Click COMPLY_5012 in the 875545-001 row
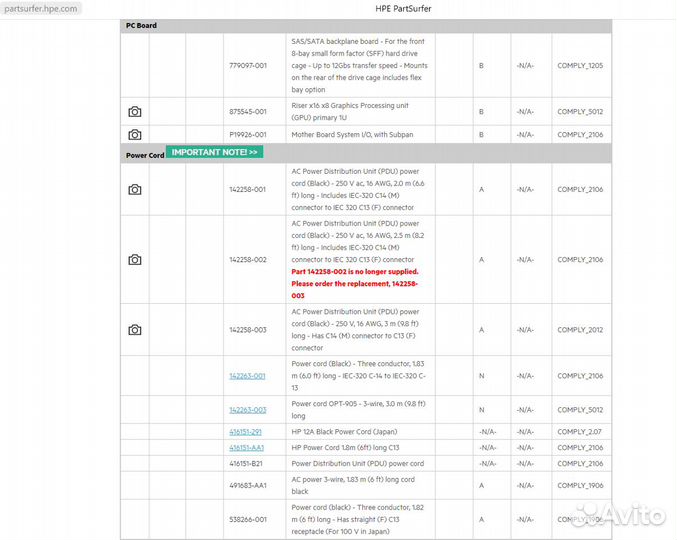This screenshot has width=677, height=540. click(580, 112)
